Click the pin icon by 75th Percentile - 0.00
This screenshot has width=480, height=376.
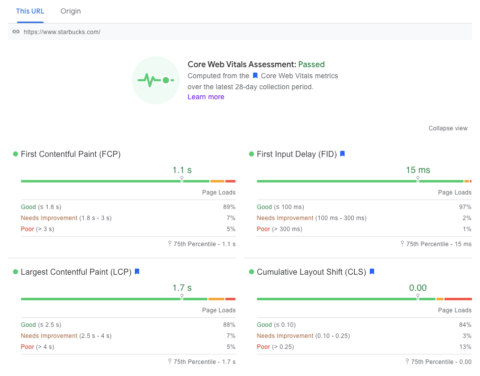point(407,361)
